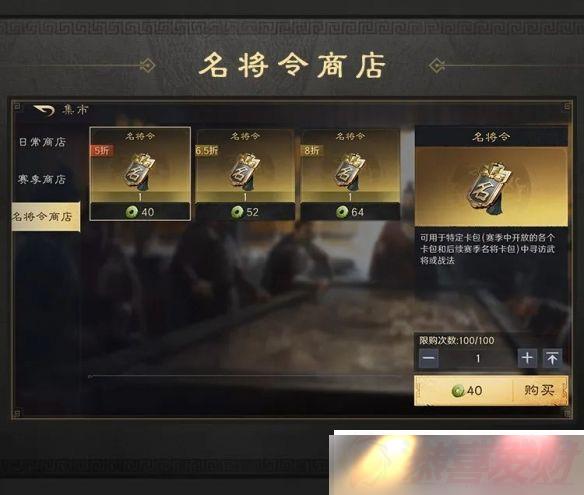
Task: Open the 日常商店 tab
Action: [x=42, y=142]
